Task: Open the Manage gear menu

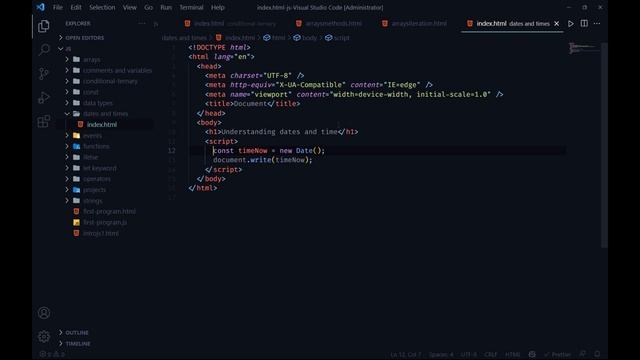Action: (44, 337)
